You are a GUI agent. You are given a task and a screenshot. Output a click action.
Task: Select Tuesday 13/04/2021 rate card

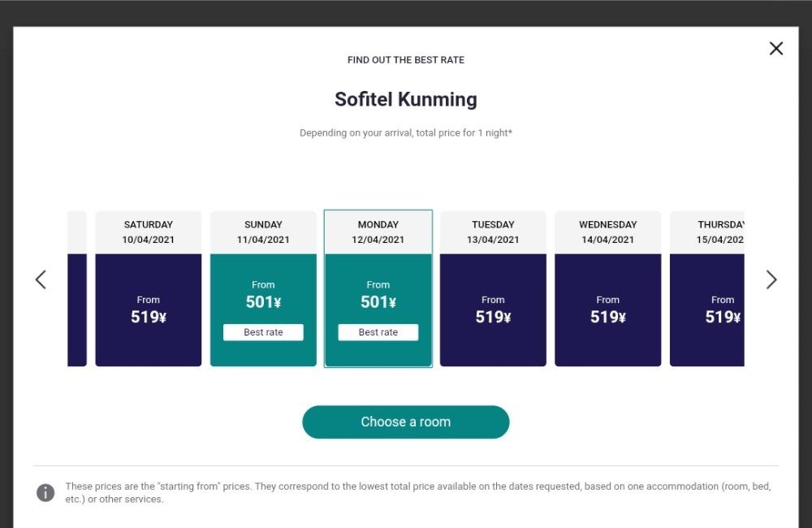[x=493, y=288]
